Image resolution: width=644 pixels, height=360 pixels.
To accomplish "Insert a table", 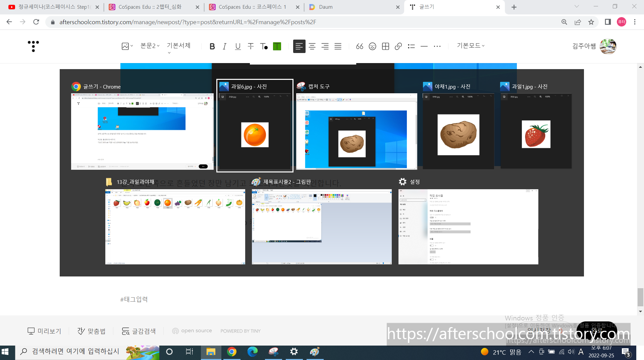I will point(385,46).
